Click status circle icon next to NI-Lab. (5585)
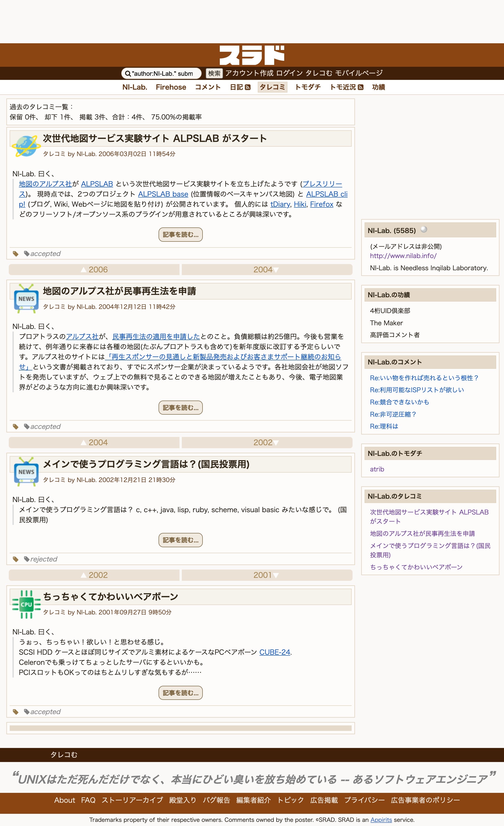 pyautogui.click(x=424, y=229)
